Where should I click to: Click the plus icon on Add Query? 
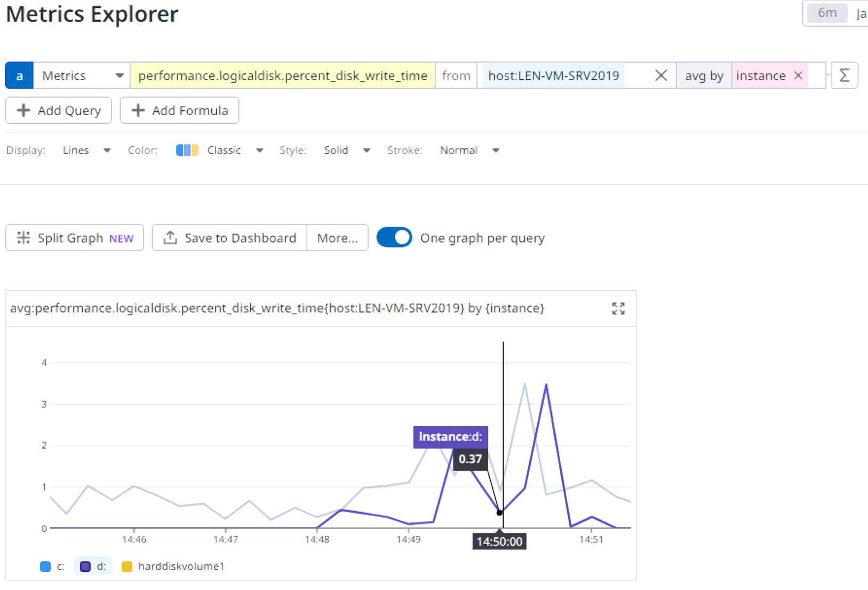(x=23, y=110)
